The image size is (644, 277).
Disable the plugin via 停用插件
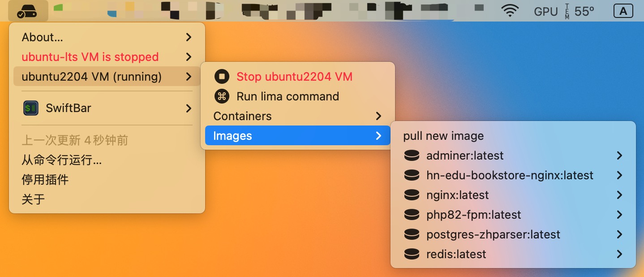click(x=45, y=180)
